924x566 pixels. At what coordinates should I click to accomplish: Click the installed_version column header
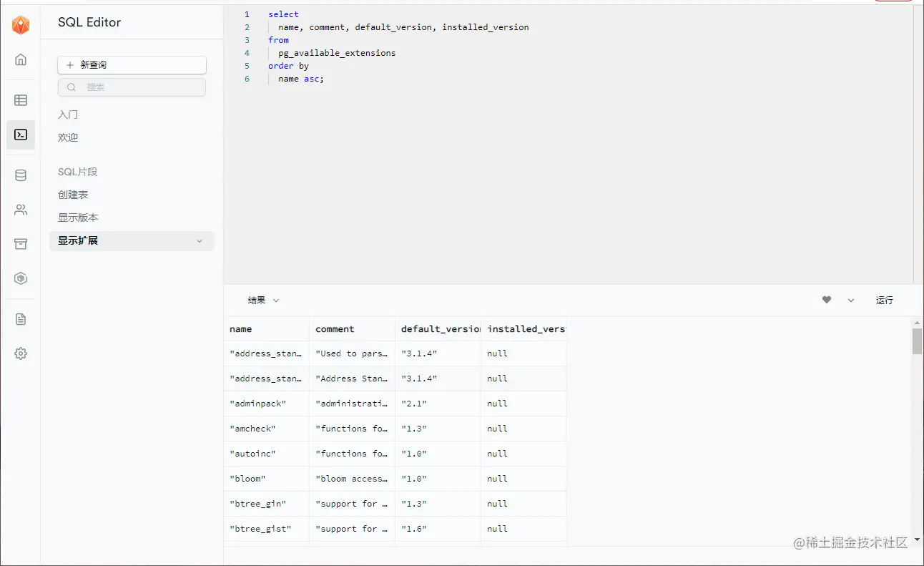[x=524, y=329]
